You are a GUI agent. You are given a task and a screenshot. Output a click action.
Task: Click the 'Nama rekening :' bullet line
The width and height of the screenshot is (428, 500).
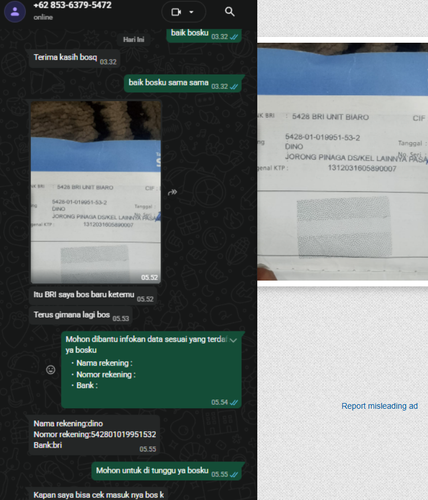click(102, 363)
